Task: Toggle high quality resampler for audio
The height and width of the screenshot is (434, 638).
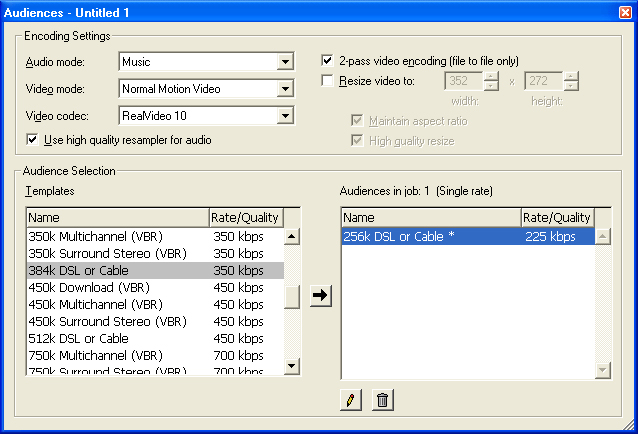Action: [33, 140]
